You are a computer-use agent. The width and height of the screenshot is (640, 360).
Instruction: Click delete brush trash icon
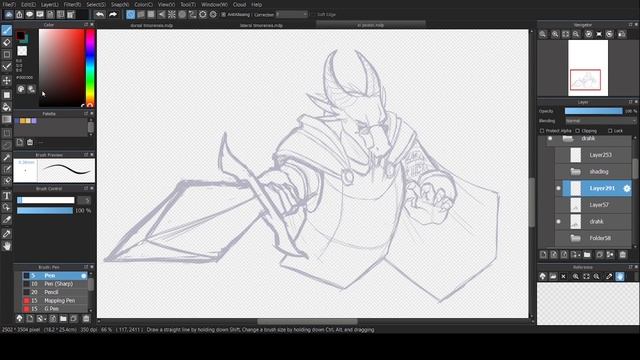click(x=86, y=318)
